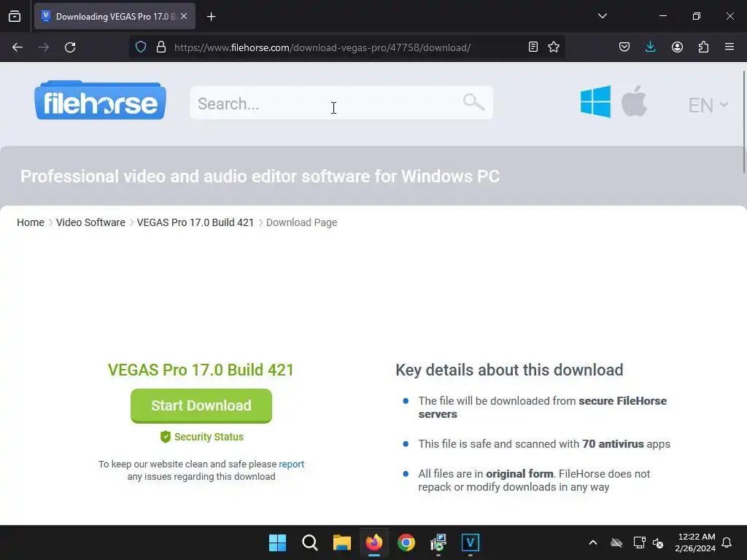Click the Download Page breadcrumb text
747x560 pixels.
(301, 222)
